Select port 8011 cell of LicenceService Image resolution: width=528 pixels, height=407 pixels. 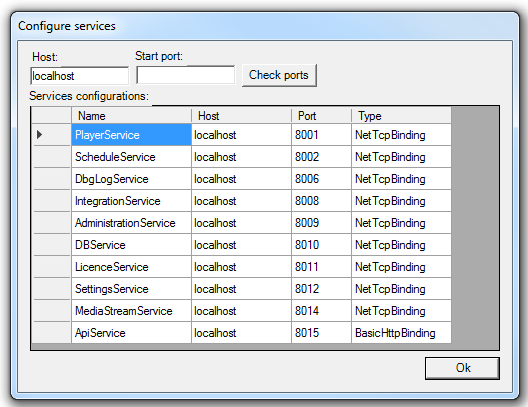(321, 267)
